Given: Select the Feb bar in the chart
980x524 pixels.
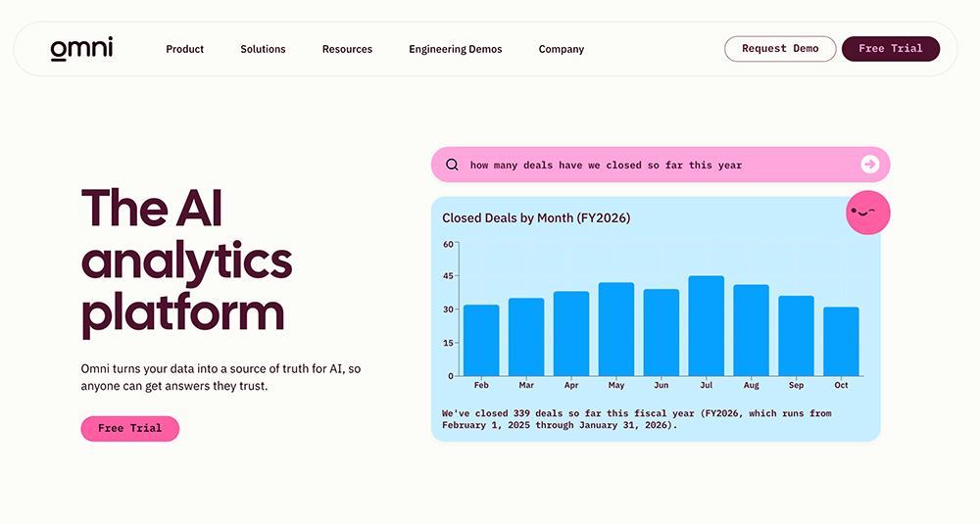Looking at the screenshot, I should click(481, 341).
